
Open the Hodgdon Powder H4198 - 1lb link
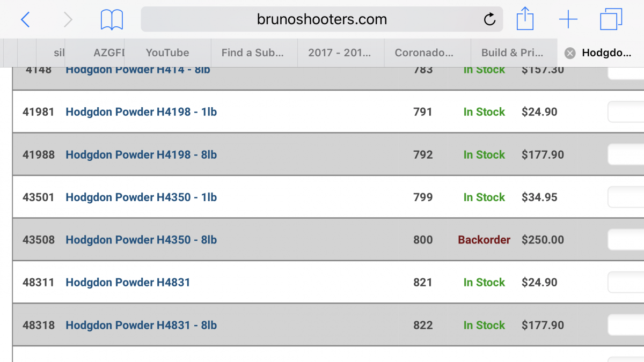(x=141, y=112)
